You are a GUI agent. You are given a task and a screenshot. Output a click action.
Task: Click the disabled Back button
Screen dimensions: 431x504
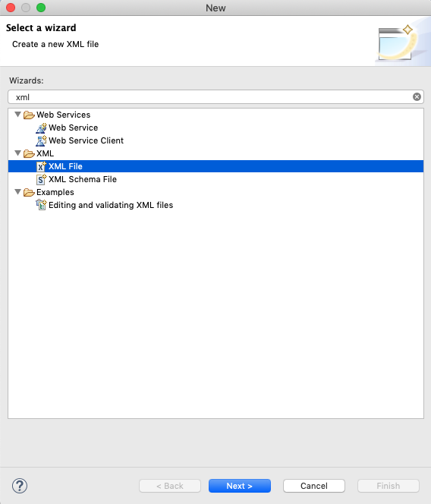(x=170, y=486)
